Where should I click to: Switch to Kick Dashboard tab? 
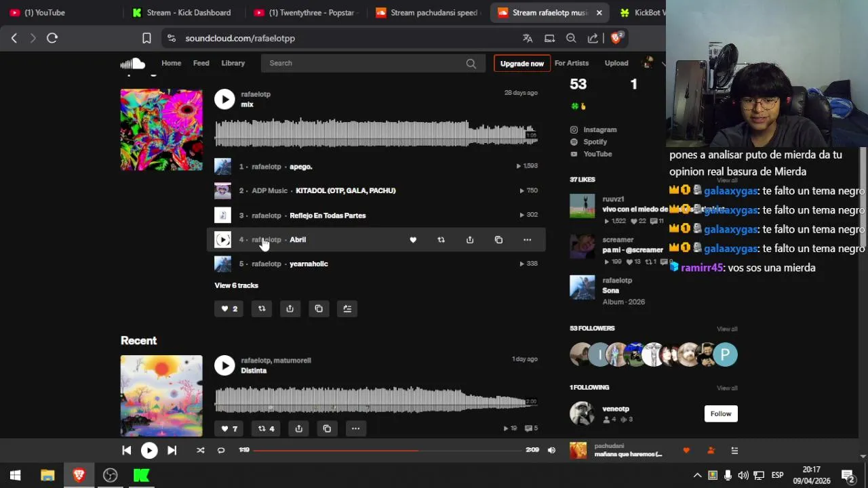coord(183,12)
